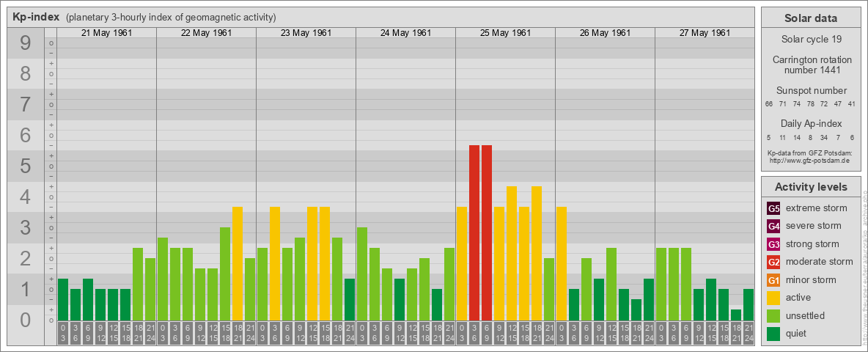Click the red 6-9 bar on 25 May
Viewport: 868px width, 352px height.
pyautogui.click(x=487, y=232)
